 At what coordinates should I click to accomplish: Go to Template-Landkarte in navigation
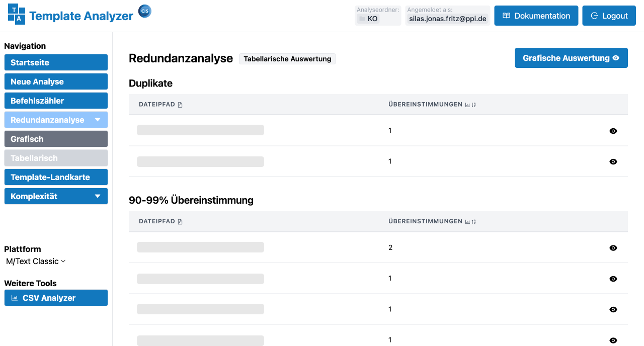point(56,177)
